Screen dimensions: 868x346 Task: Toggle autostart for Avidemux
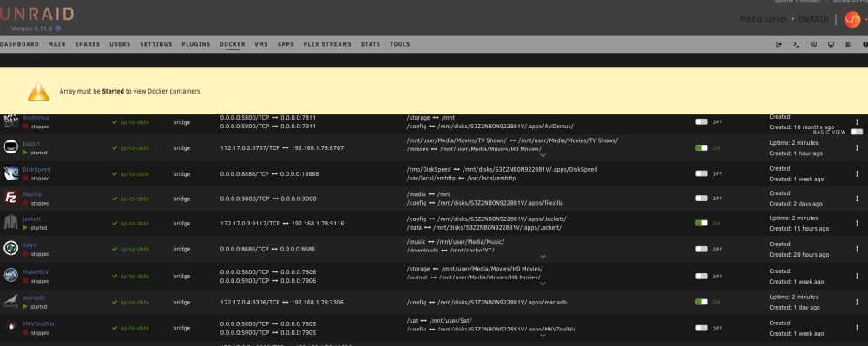click(701, 121)
